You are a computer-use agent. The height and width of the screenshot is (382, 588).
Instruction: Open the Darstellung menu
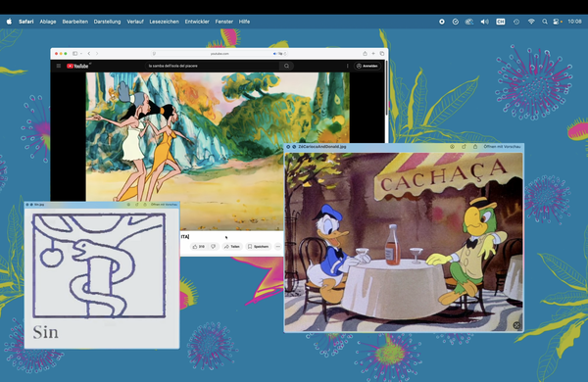coord(107,22)
